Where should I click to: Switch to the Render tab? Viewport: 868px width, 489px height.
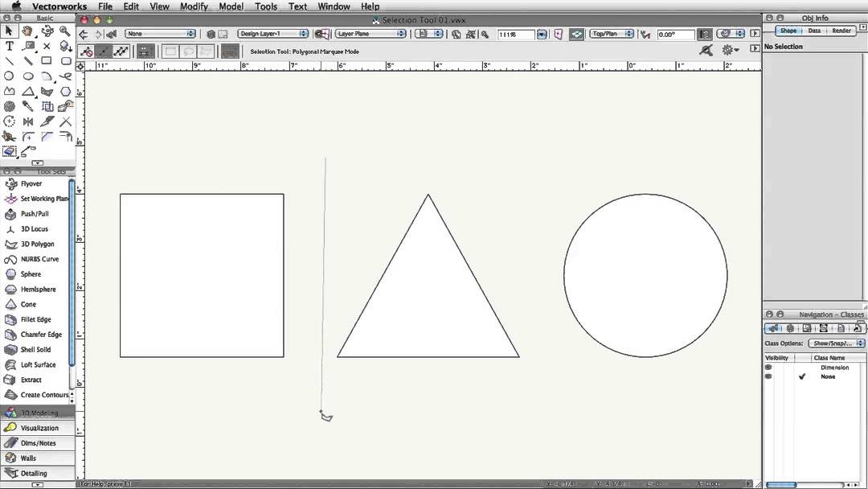pos(841,31)
